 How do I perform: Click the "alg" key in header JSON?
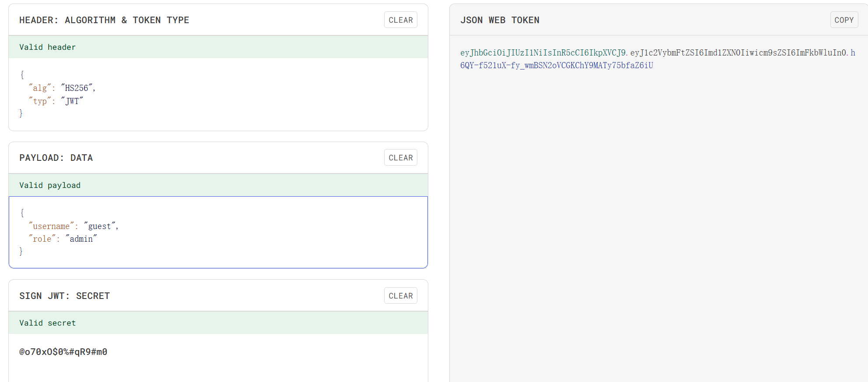click(40, 88)
